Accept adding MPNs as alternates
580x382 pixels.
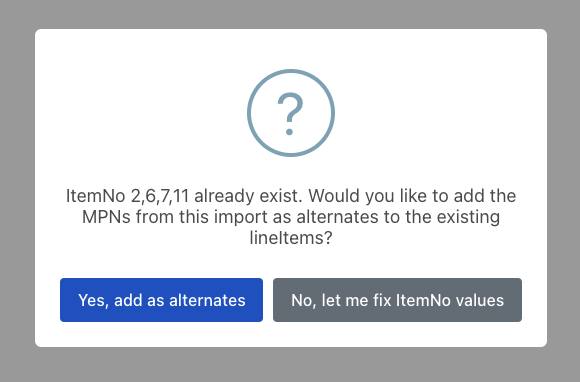click(x=161, y=300)
